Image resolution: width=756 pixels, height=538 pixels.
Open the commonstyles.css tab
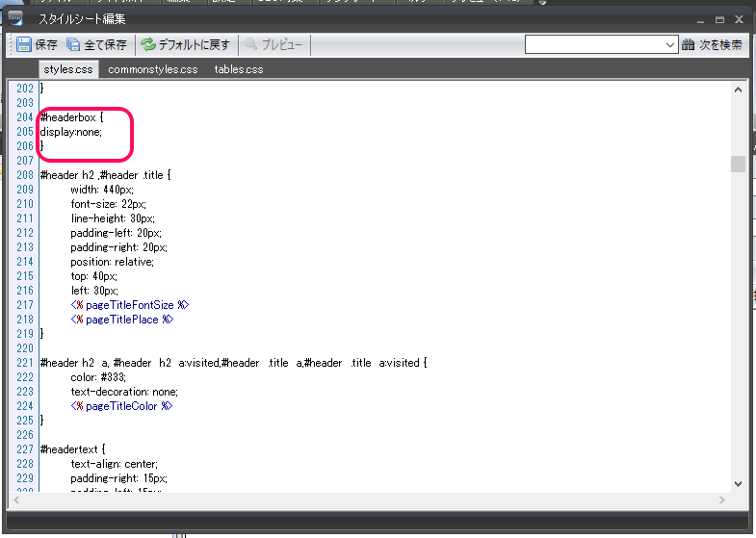pyautogui.click(x=152, y=69)
